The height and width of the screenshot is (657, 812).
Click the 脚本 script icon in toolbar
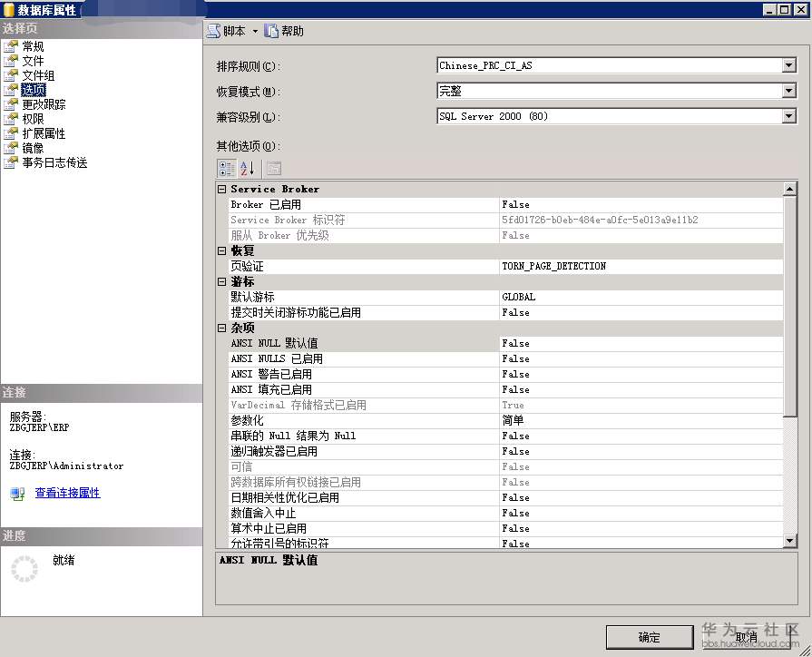[x=213, y=31]
